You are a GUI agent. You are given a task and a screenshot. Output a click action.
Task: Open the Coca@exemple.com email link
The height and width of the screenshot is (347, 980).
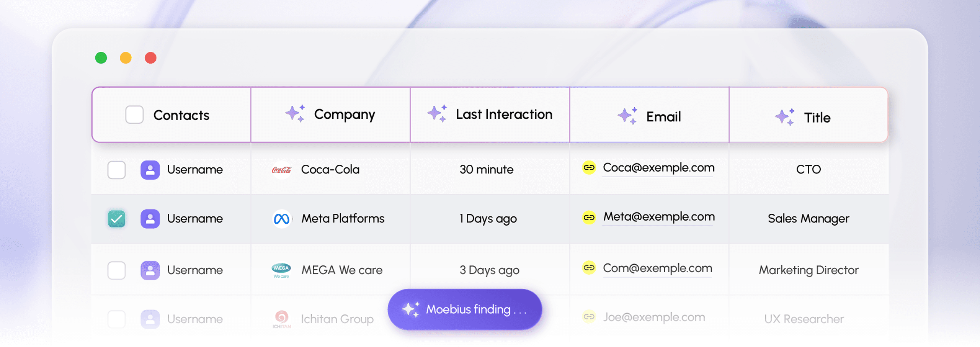[658, 167]
